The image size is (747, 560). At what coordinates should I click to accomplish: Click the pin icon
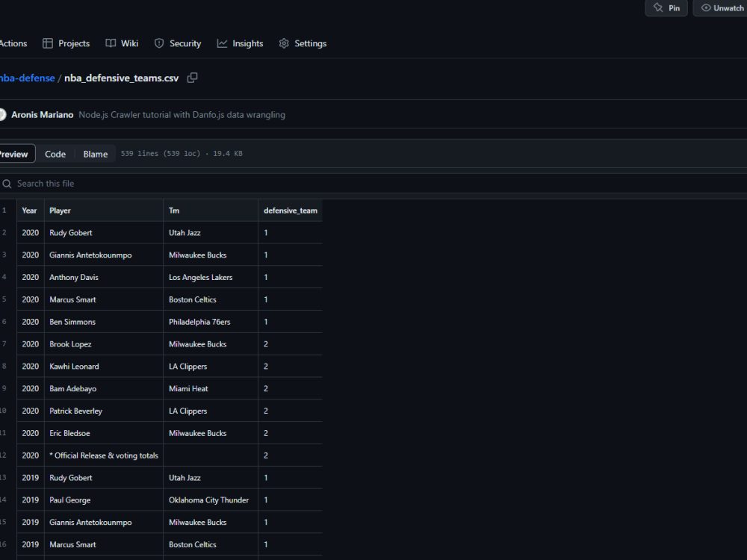pos(658,7)
